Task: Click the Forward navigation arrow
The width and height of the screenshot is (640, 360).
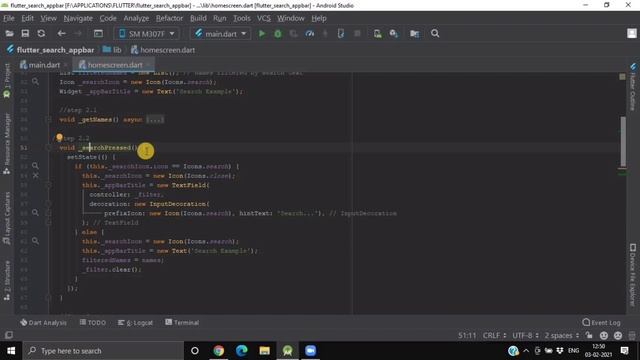Action: click(78, 33)
